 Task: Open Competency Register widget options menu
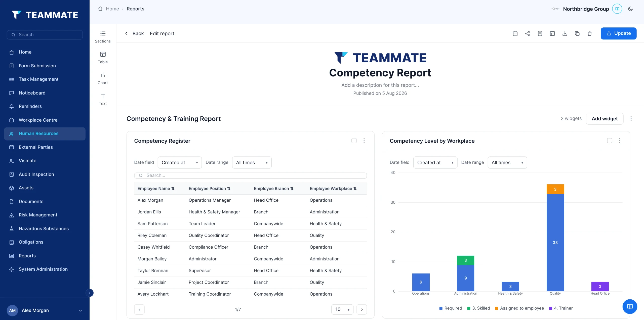(364, 141)
